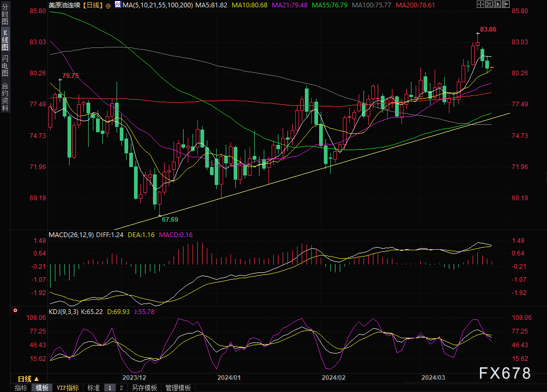The height and width of the screenshot is (392, 547).
Task: Click the shrink chart axis icon
Action: point(489,4)
